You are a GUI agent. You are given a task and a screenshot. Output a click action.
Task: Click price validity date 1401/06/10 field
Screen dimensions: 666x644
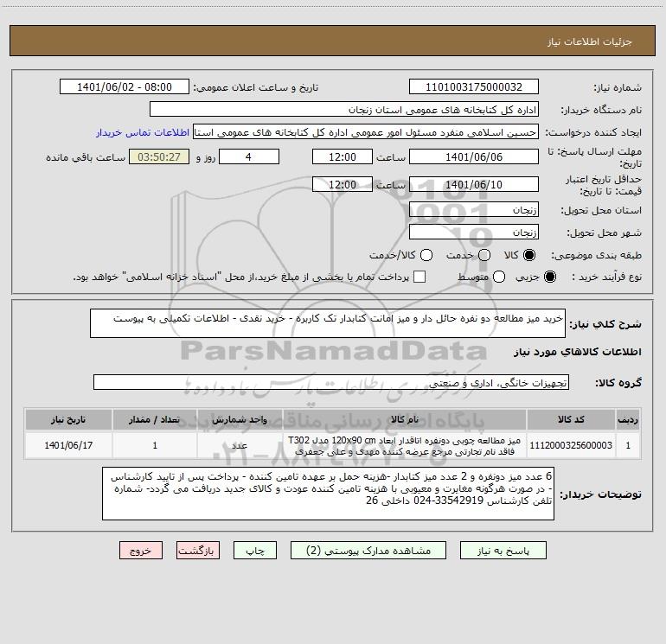coord(474,185)
